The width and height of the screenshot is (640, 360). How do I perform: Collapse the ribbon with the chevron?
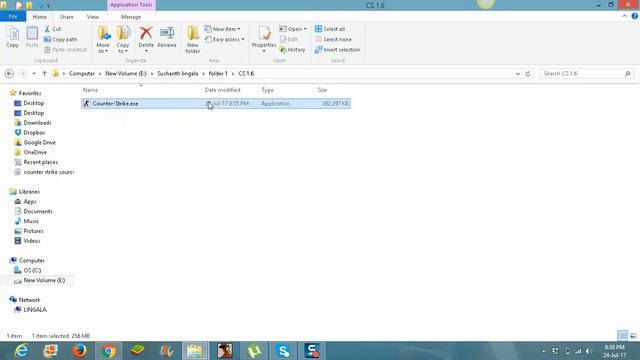(x=624, y=16)
